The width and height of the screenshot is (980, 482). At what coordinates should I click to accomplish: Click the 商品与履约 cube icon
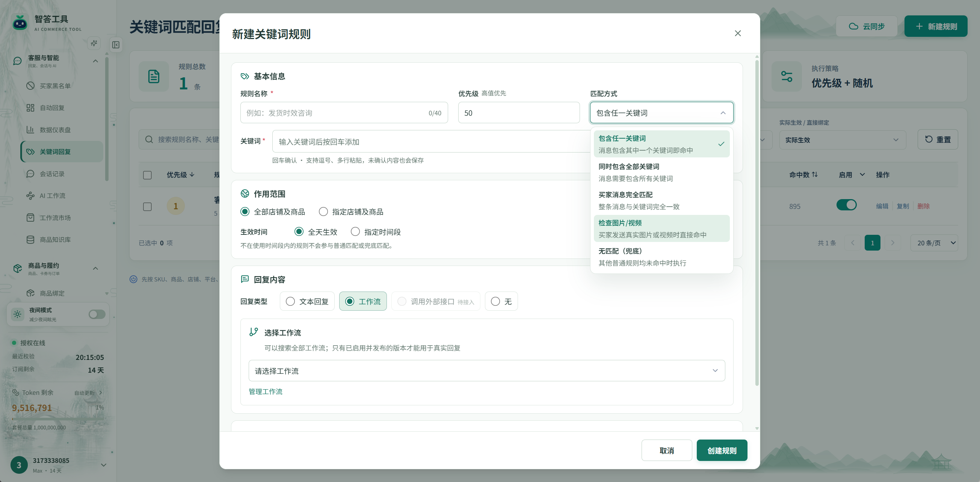tap(18, 269)
